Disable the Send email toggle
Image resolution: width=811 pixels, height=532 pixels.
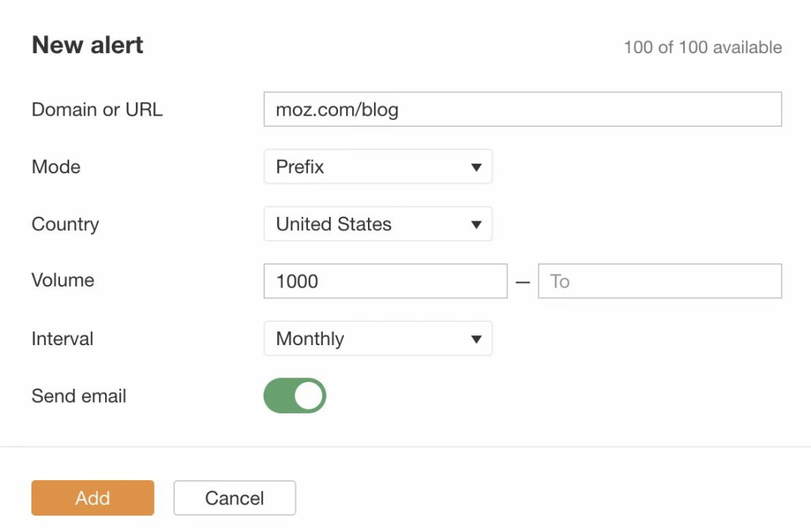coord(294,395)
